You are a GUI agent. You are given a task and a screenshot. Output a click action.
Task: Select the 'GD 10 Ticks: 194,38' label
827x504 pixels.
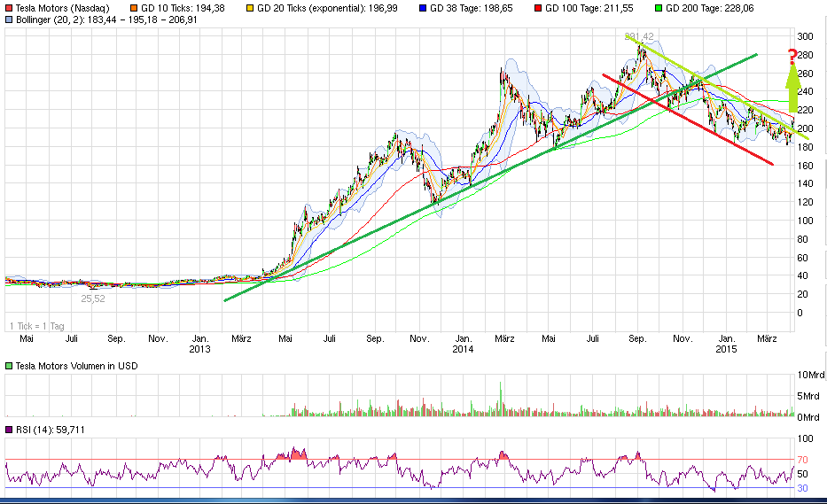(x=183, y=9)
